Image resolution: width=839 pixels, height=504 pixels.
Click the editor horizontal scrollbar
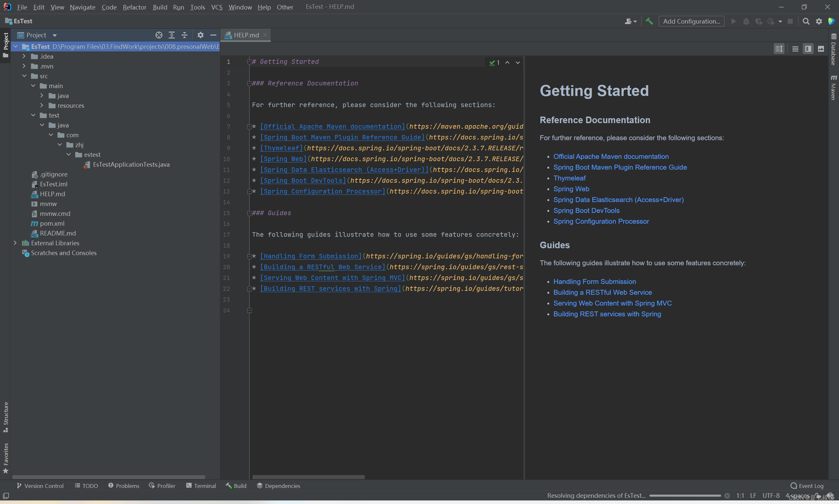tap(308, 477)
